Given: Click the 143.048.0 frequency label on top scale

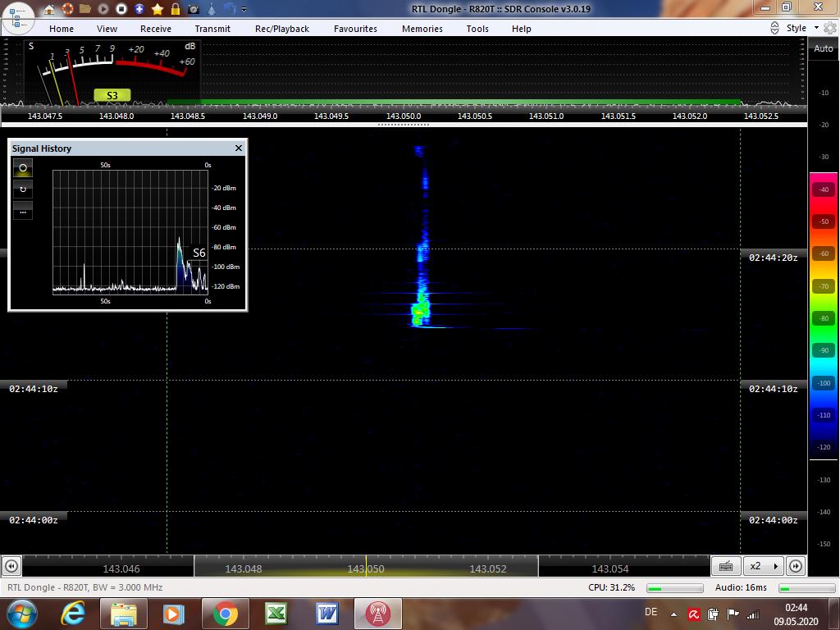Looking at the screenshot, I should [116, 116].
